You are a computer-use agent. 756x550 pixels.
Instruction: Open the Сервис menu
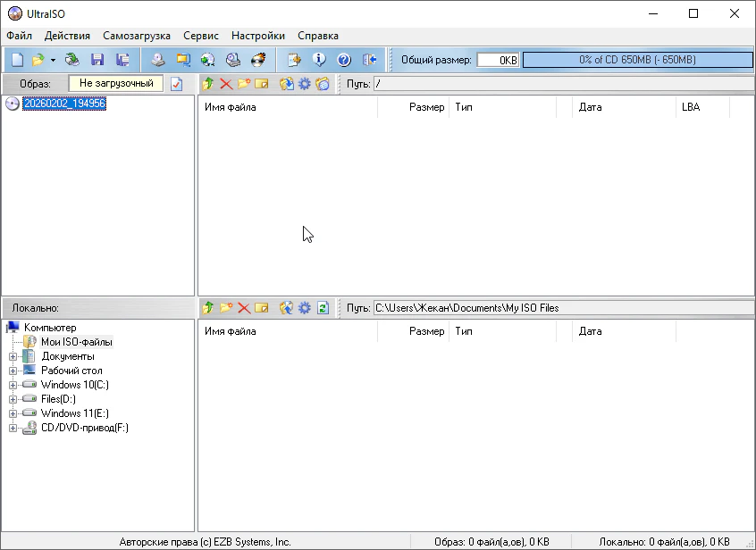pos(200,36)
